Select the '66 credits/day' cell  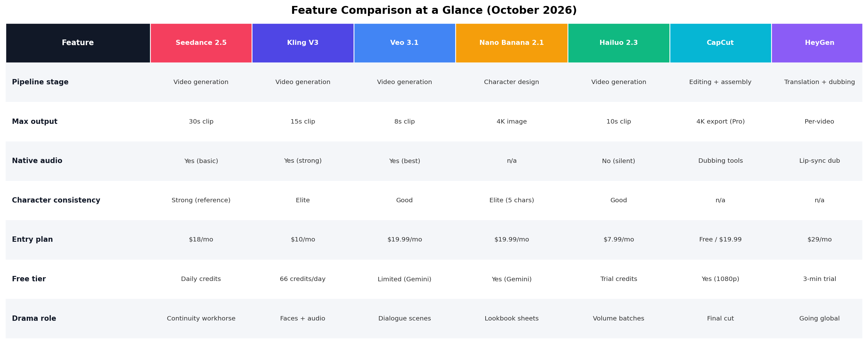[x=303, y=279]
